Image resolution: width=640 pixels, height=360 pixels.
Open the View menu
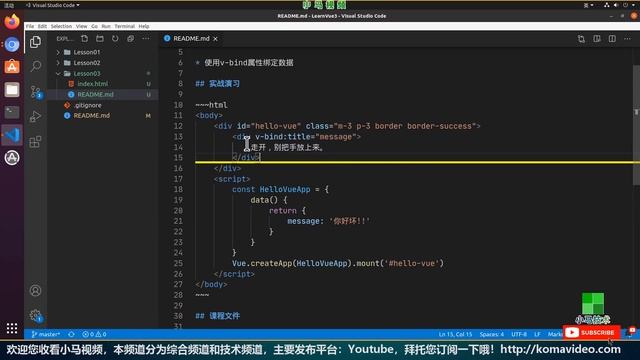[x=82, y=26]
